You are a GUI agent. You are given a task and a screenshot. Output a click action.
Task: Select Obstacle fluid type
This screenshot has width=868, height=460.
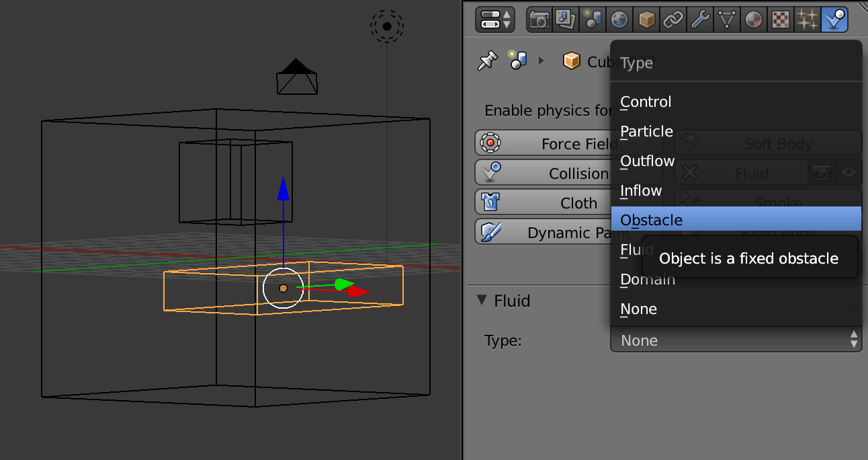click(x=736, y=220)
